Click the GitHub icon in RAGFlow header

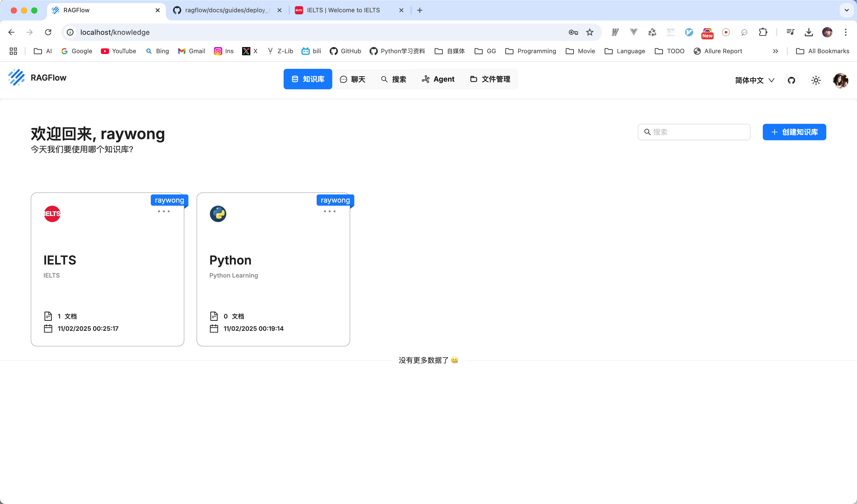(x=791, y=80)
